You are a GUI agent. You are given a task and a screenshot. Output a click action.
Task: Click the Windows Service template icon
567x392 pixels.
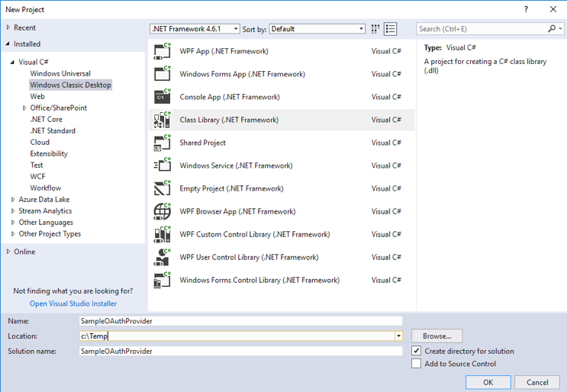tap(162, 165)
